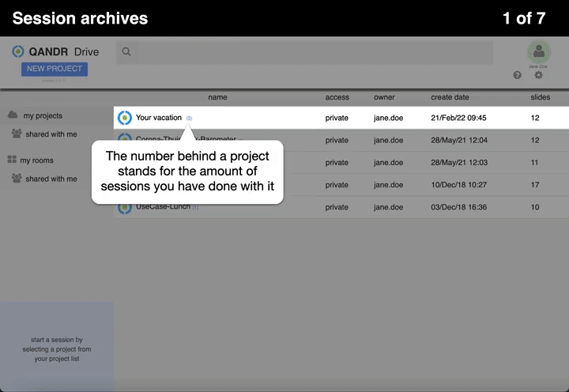Click the Your vacation project icon
569x392 pixels.
[x=125, y=118]
